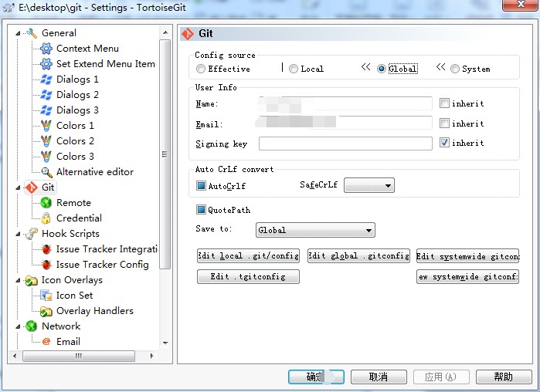This screenshot has height=392, width=540.
Task: Click the Credential padlock icon
Action: (46, 218)
